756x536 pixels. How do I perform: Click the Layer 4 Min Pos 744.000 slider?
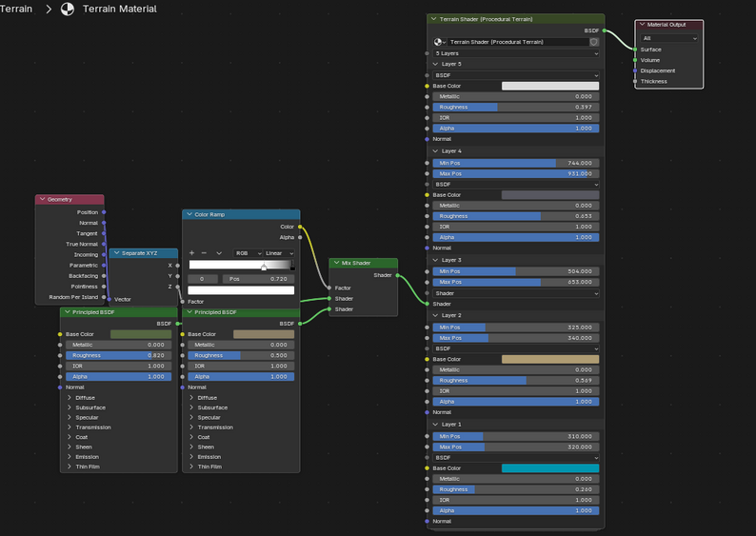[516, 163]
